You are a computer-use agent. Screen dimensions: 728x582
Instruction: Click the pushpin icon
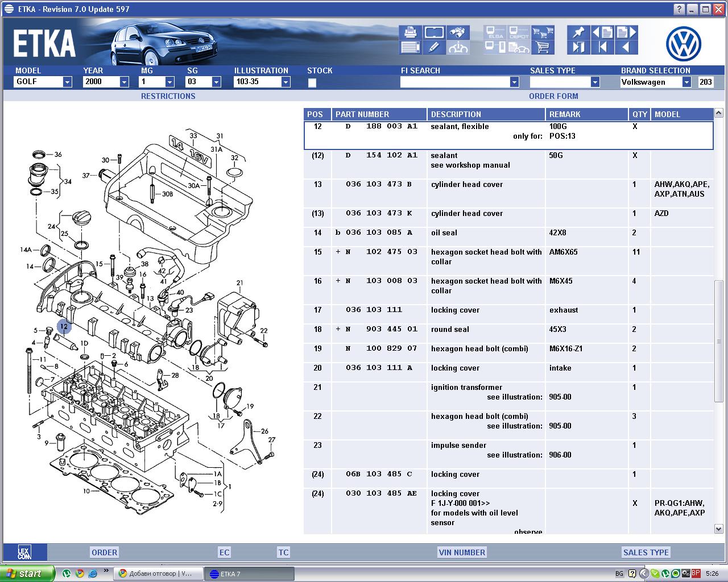coord(578,32)
